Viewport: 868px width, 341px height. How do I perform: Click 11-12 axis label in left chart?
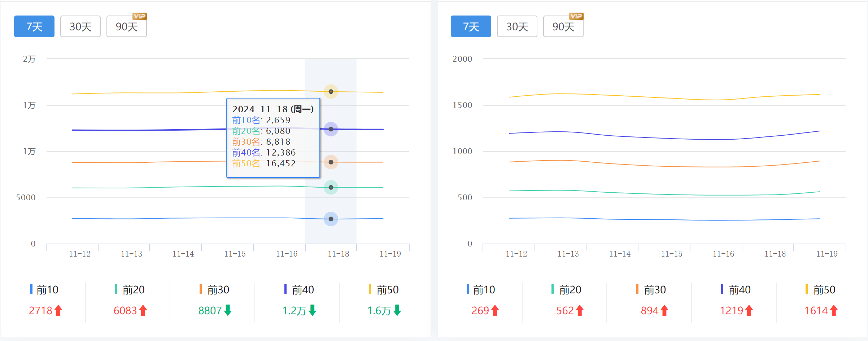point(80,254)
